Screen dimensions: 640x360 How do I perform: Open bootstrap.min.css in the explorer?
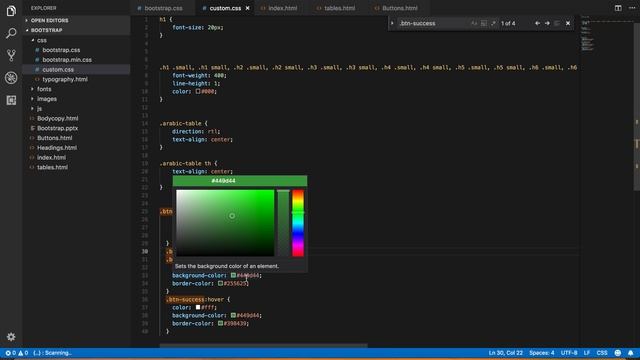coord(67,60)
